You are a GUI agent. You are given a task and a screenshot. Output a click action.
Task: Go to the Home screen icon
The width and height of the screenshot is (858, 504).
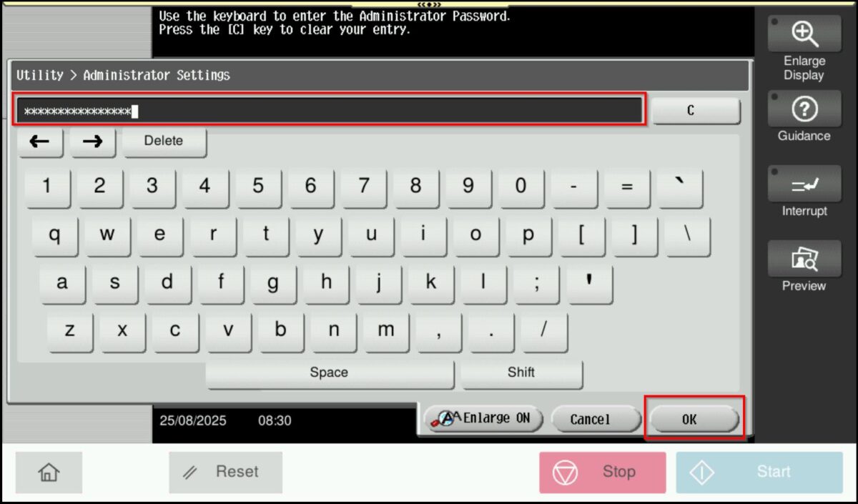49,472
